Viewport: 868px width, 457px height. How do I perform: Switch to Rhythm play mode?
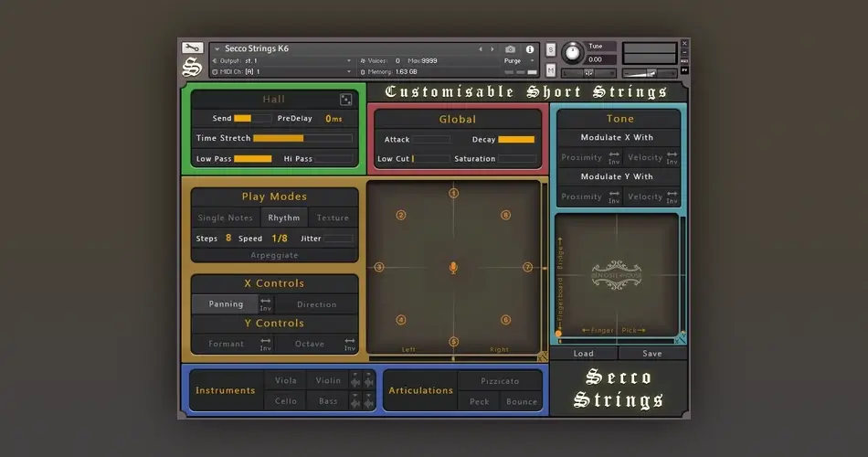point(284,218)
